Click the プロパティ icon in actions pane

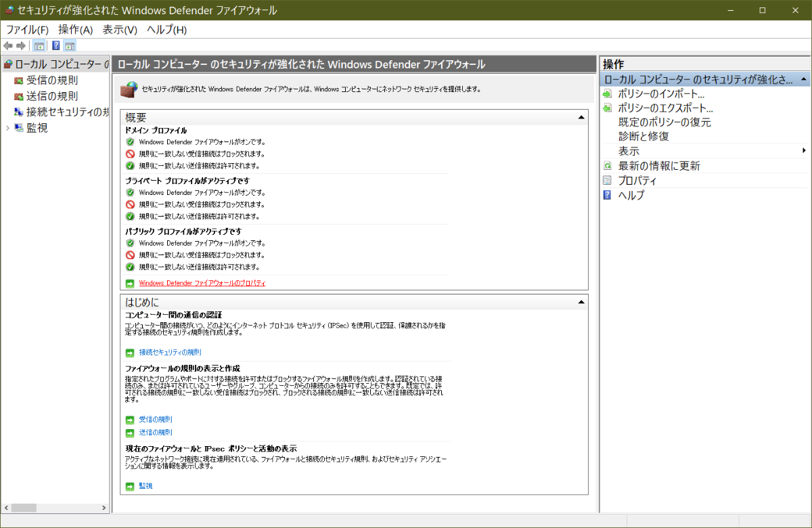[607, 181]
